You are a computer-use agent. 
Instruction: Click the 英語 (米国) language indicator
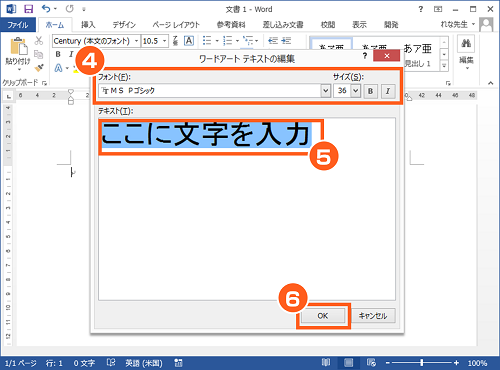(144, 363)
